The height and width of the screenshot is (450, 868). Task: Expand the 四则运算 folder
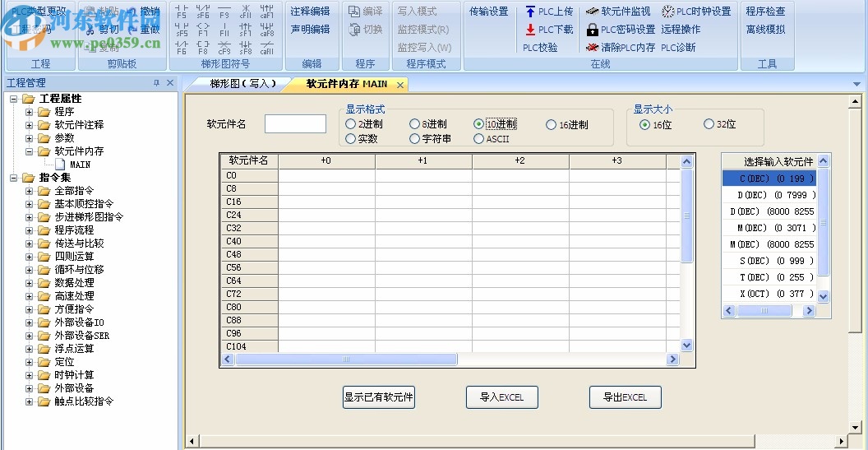point(30,257)
